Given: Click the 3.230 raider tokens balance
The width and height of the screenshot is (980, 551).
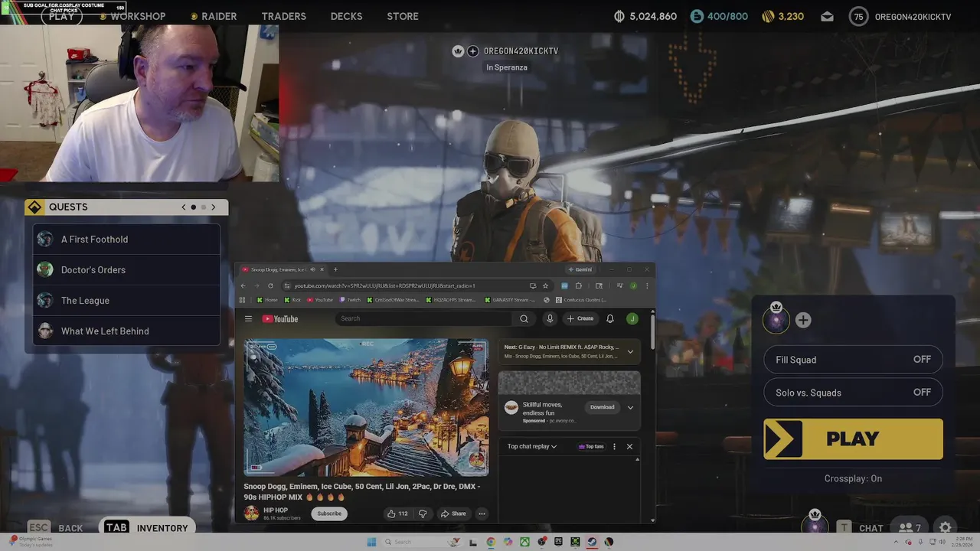Looking at the screenshot, I should [782, 16].
